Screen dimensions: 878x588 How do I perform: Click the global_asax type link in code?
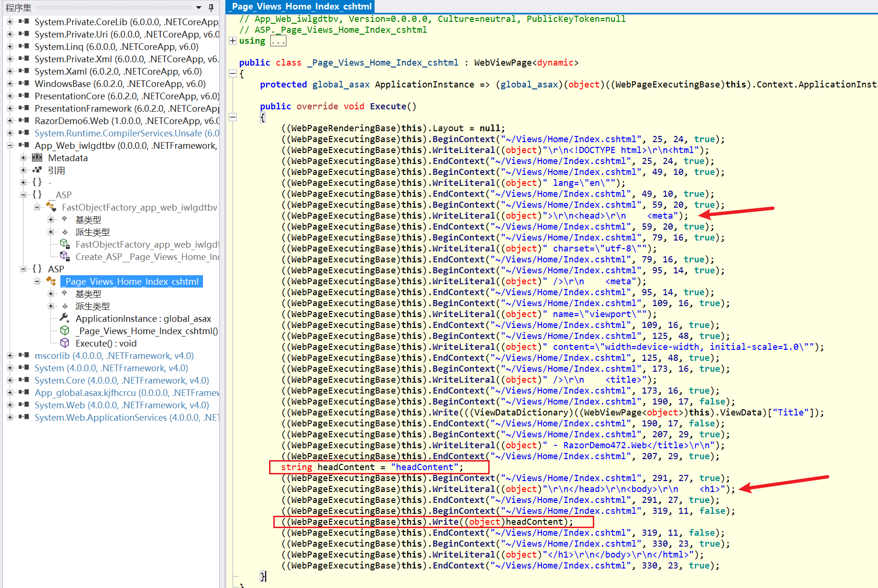[341, 85]
